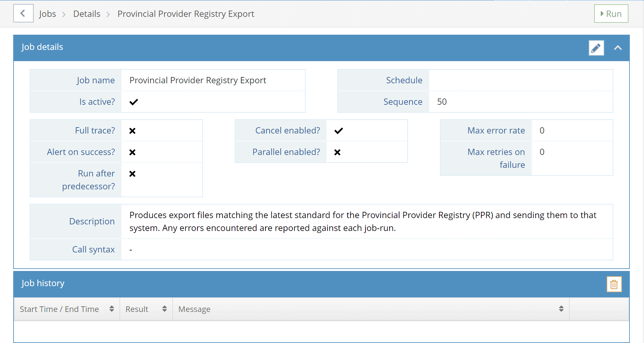Go to Details breadcrumb
Screen dimensions: 644x343
click(87, 14)
